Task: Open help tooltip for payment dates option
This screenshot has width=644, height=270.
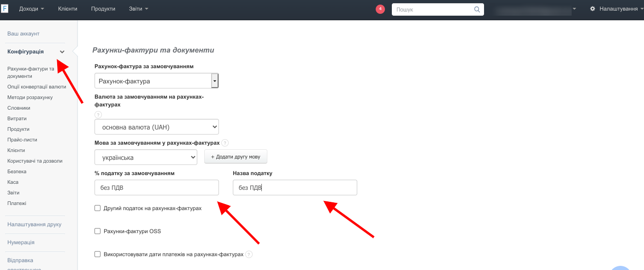Action: click(249, 254)
